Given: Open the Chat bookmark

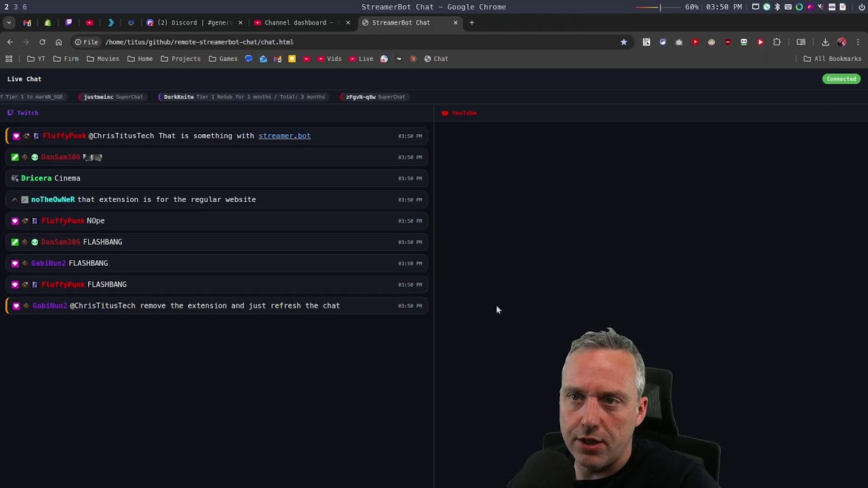Looking at the screenshot, I should click(x=435, y=59).
